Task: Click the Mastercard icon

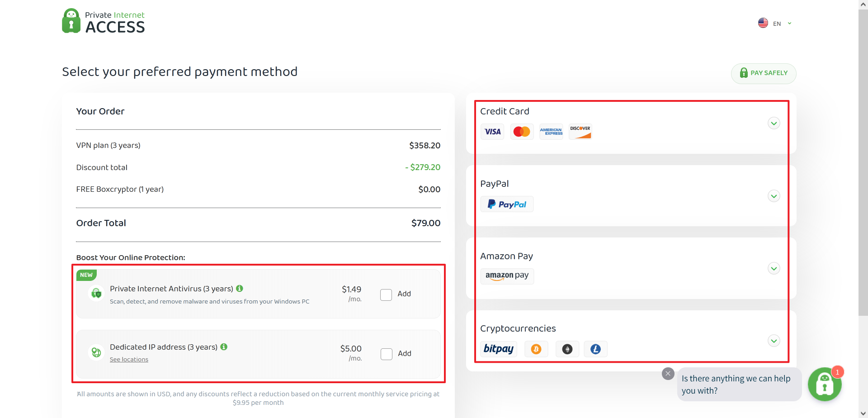Action: point(522,132)
